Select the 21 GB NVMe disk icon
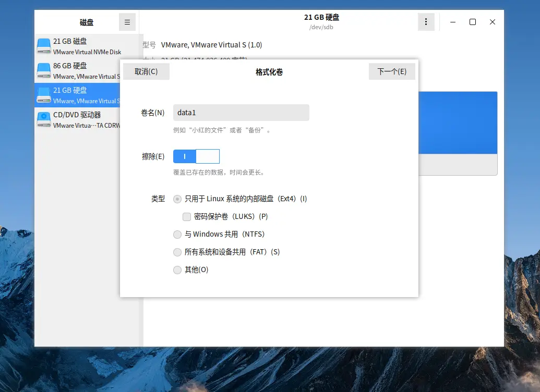Viewport: 540px width, 392px height. pos(44,46)
